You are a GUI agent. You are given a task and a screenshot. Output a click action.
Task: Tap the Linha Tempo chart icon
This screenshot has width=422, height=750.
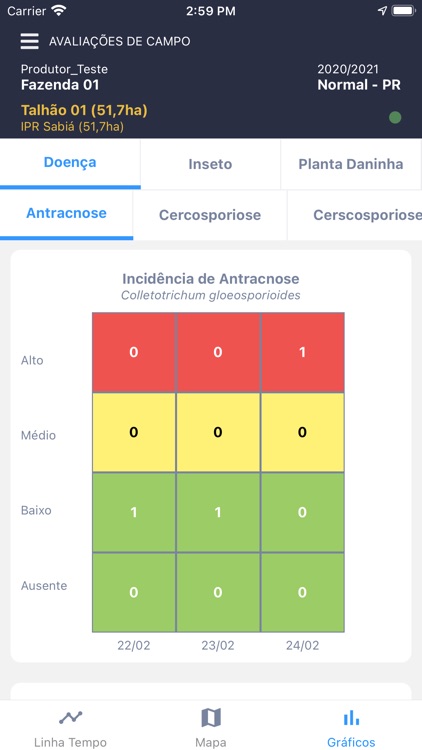pos(70,717)
